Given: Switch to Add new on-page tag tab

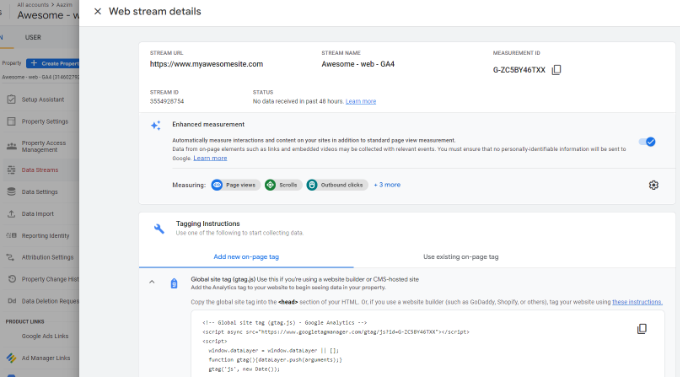Looking at the screenshot, I should 246,257.
